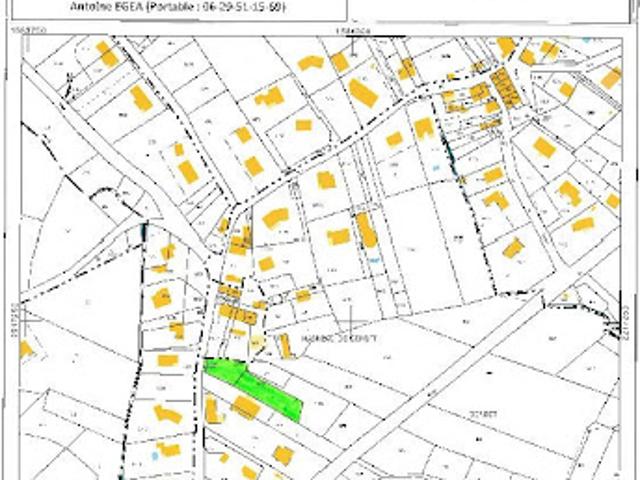This screenshot has width=640, height=480.
Task: Click the pale yellow circular marker above the green parcel
Action: [256, 342]
